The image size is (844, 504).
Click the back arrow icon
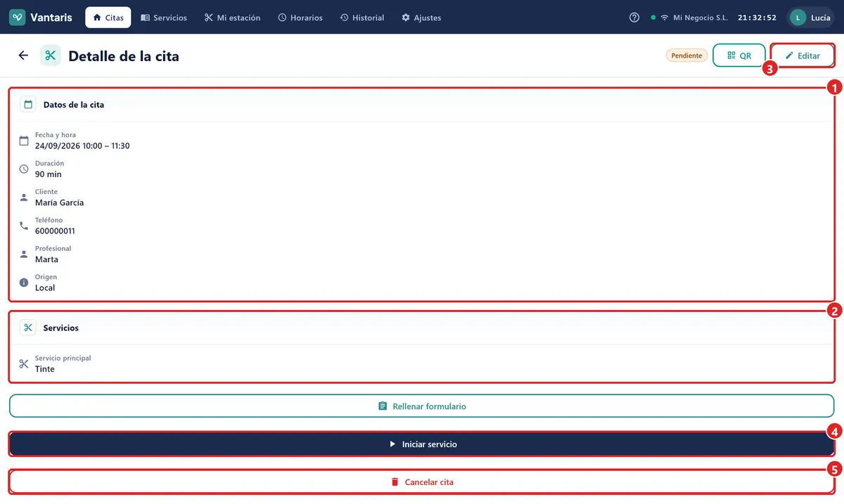pyautogui.click(x=23, y=56)
